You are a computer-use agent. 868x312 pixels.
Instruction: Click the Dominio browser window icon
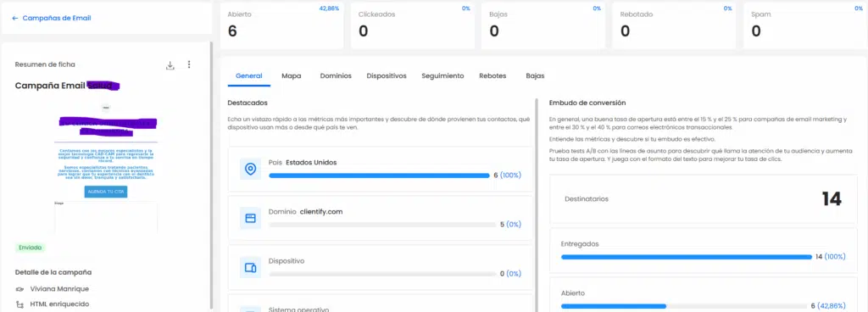250,219
